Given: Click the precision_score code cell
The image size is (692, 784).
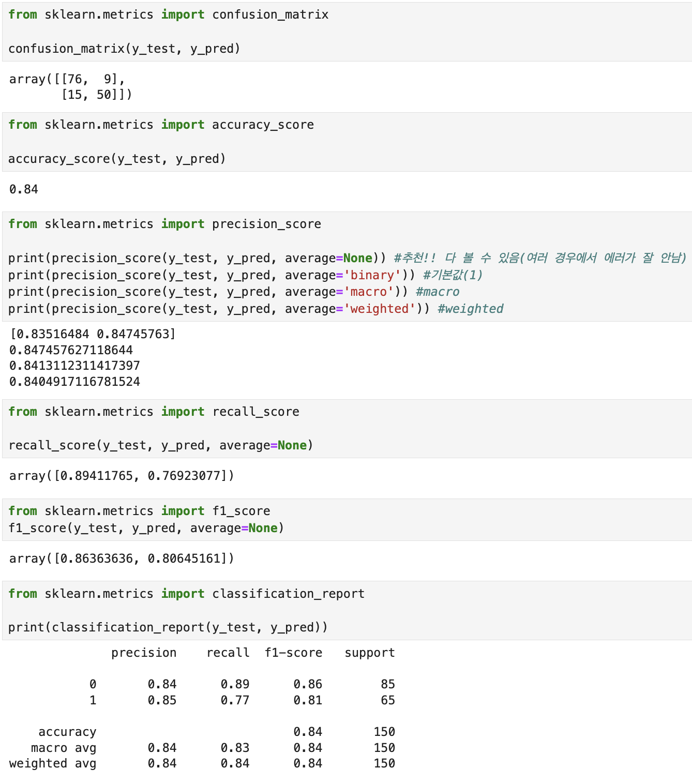Looking at the screenshot, I should [x=347, y=266].
